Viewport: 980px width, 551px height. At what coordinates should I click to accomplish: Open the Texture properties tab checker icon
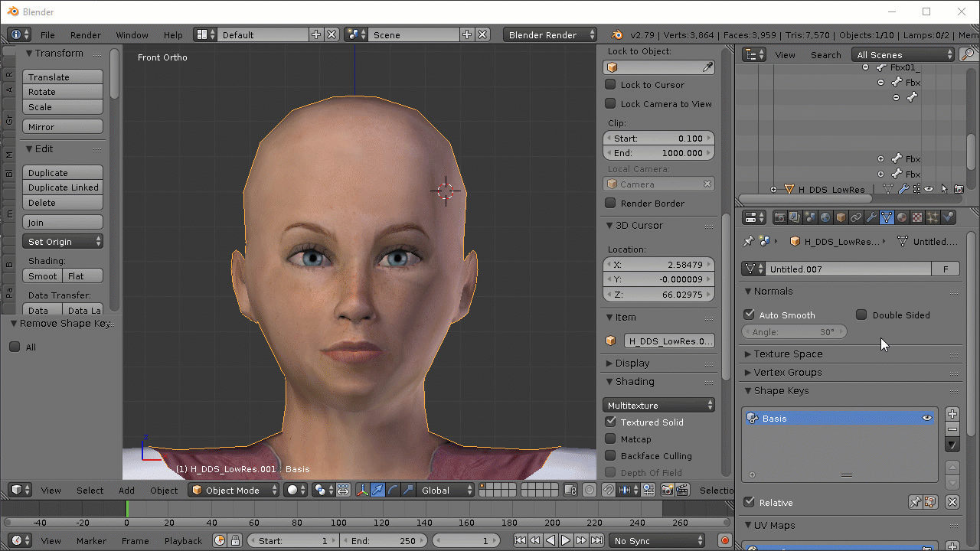pos(917,218)
